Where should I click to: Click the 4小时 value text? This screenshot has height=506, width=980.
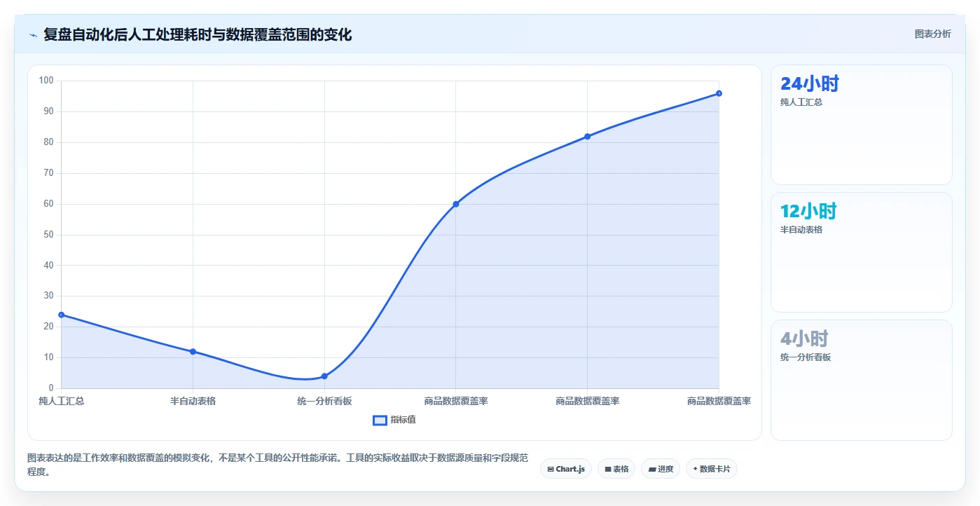804,339
